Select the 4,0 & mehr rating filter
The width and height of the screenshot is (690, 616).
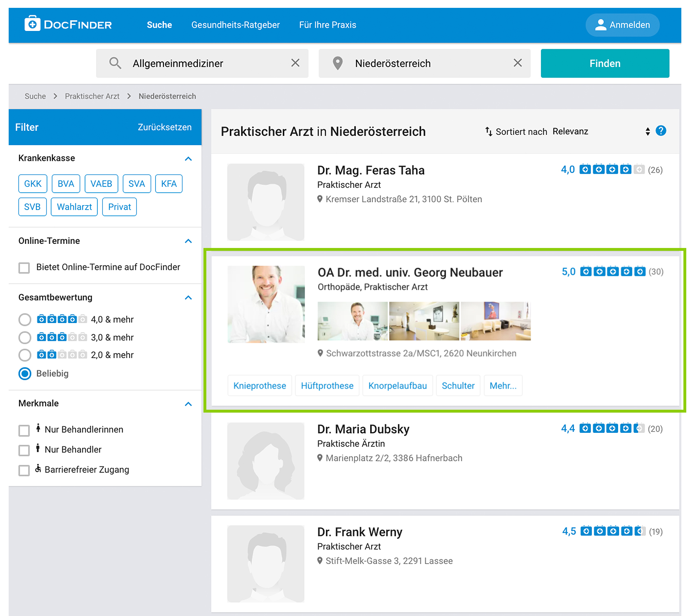(x=25, y=320)
